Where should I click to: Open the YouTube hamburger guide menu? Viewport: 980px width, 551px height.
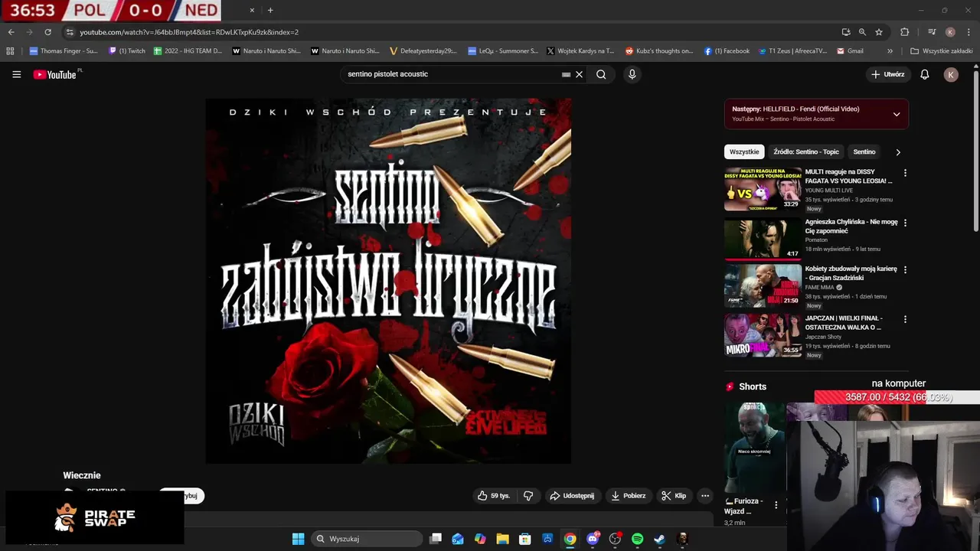16,74
